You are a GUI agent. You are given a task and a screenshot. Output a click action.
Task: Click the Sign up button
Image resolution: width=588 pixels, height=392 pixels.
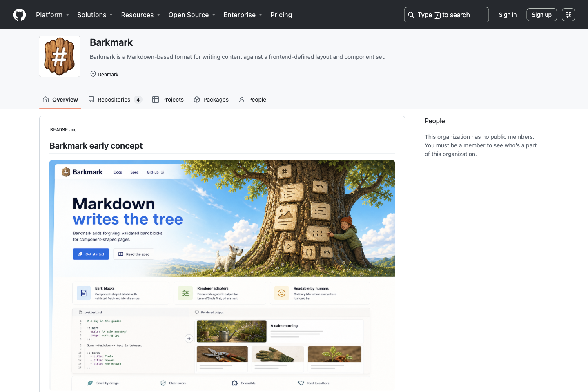tap(541, 15)
